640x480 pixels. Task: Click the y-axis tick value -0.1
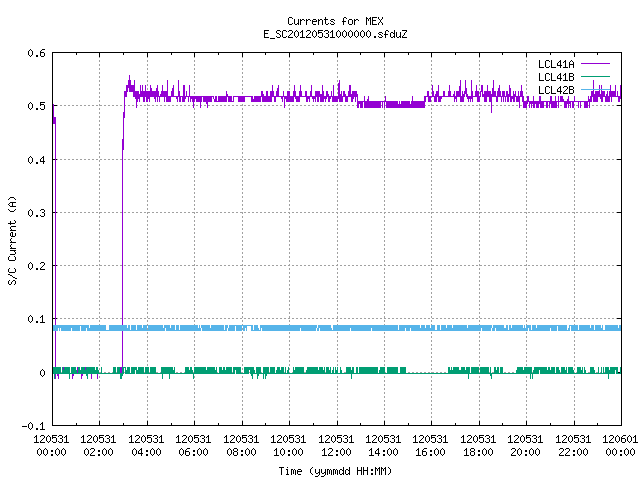pos(33,426)
